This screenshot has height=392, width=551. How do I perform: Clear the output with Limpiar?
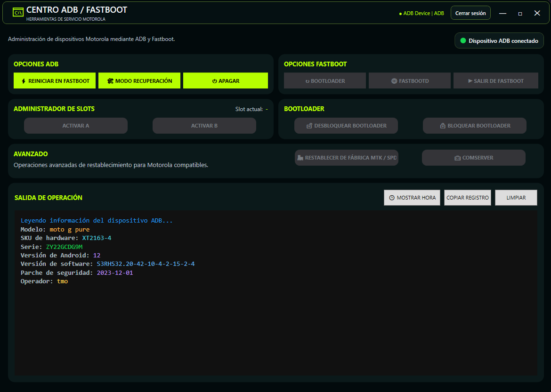(x=516, y=198)
